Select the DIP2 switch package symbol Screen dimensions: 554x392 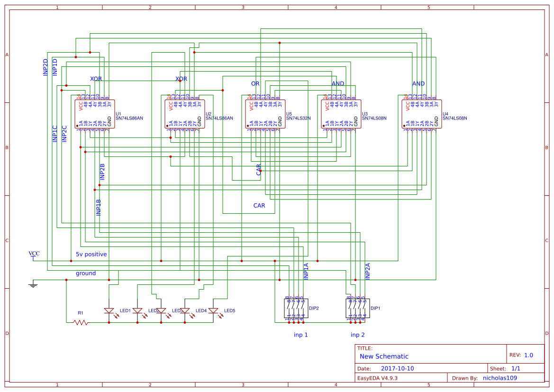296,307
